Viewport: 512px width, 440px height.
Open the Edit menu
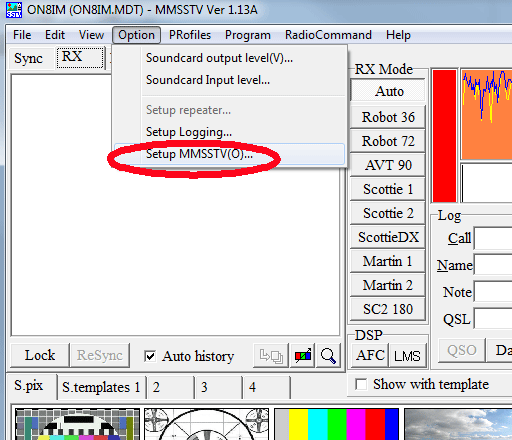55,35
